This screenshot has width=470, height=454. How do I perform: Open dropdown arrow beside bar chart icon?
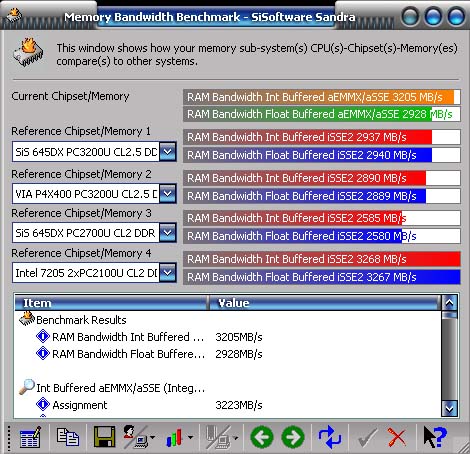pyautogui.click(x=191, y=437)
